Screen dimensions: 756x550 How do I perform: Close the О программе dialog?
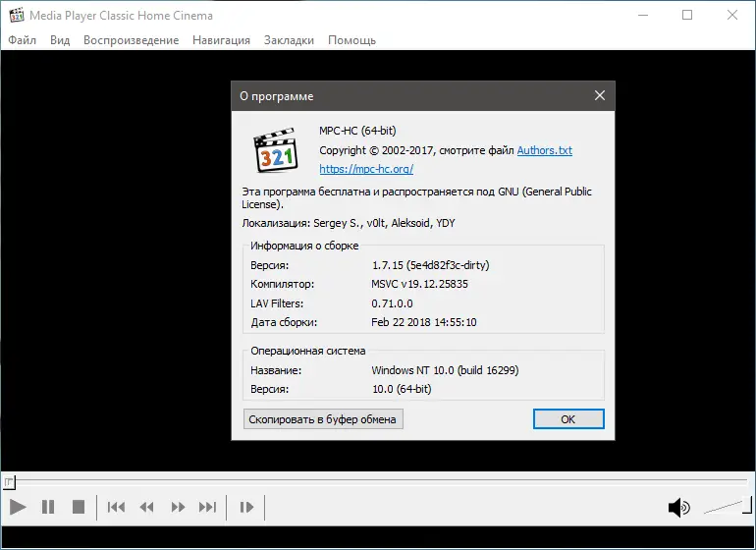pos(599,95)
